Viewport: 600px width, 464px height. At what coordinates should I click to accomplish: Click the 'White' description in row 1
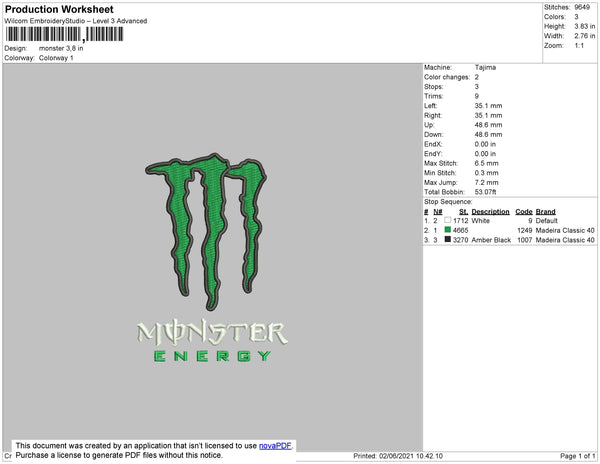481,221
